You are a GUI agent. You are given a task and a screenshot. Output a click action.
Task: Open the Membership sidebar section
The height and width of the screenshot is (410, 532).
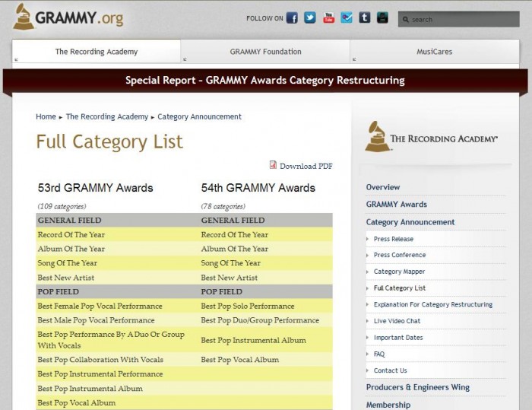tap(388, 405)
